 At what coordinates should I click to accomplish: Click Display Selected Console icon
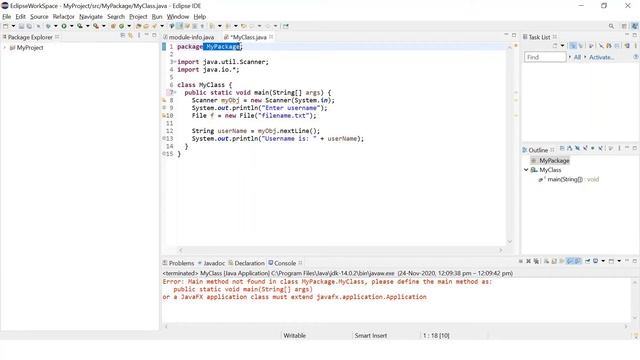pos(595,261)
